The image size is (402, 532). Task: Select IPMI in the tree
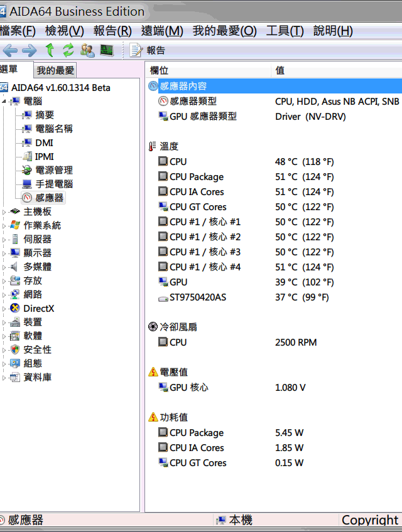pyautogui.click(x=45, y=156)
